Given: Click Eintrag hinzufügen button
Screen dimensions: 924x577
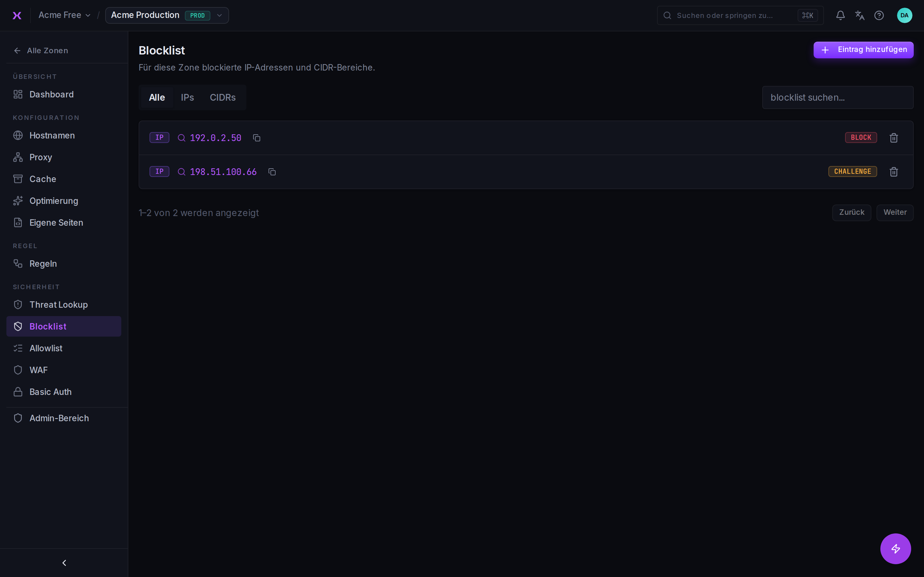Looking at the screenshot, I should [x=863, y=50].
